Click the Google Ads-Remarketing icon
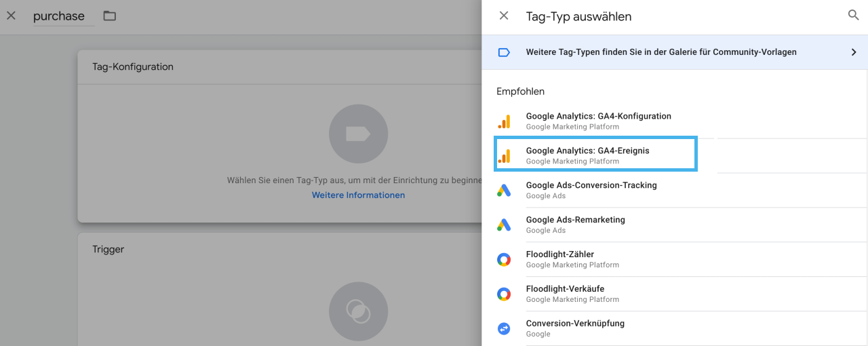Image resolution: width=868 pixels, height=346 pixels. 504,225
